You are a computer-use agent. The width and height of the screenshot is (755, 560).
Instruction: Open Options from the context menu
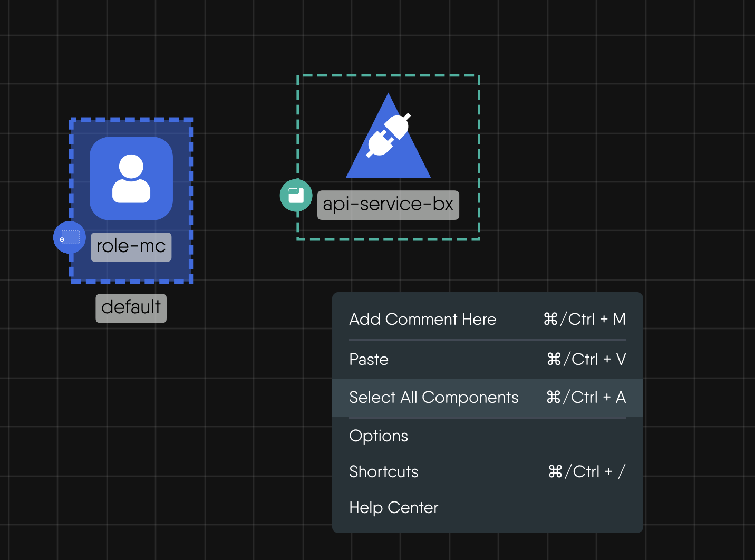379,436
